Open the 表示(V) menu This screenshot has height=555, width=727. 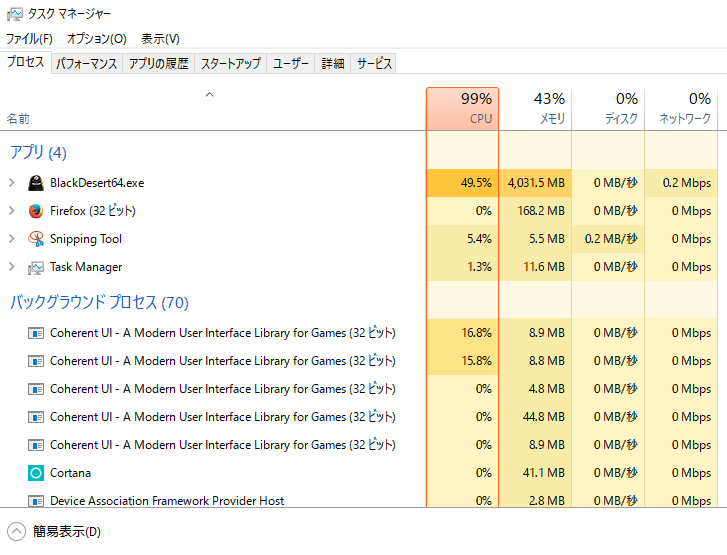pos(160,38)
